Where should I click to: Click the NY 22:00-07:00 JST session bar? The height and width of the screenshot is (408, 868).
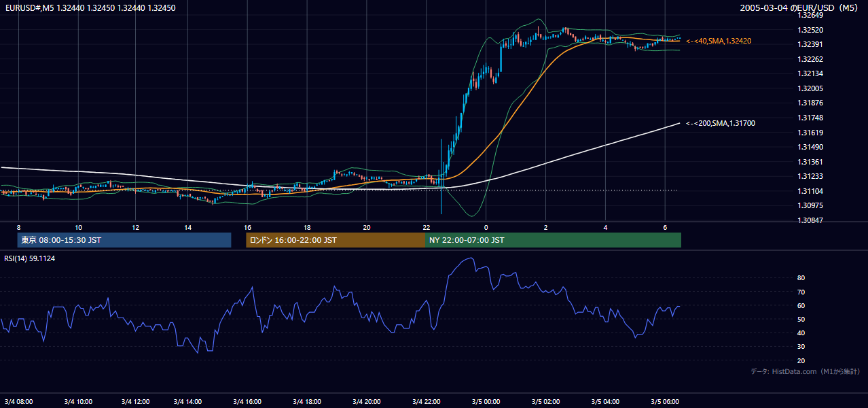click(553, 240)
